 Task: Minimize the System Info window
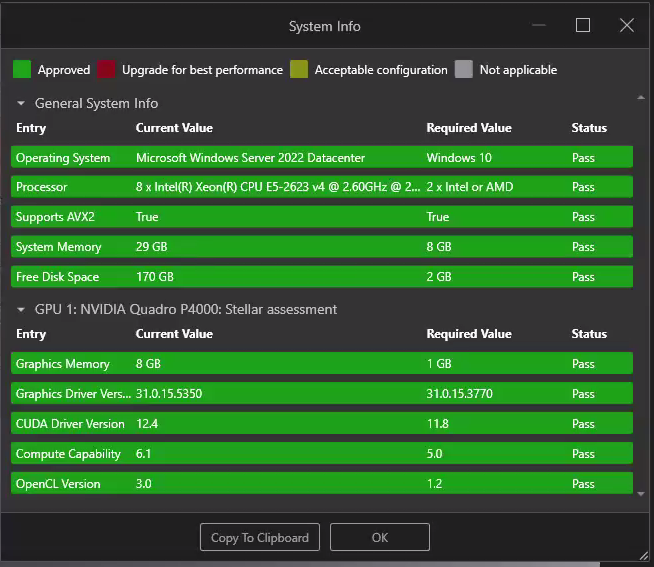(x=539, y=25)
